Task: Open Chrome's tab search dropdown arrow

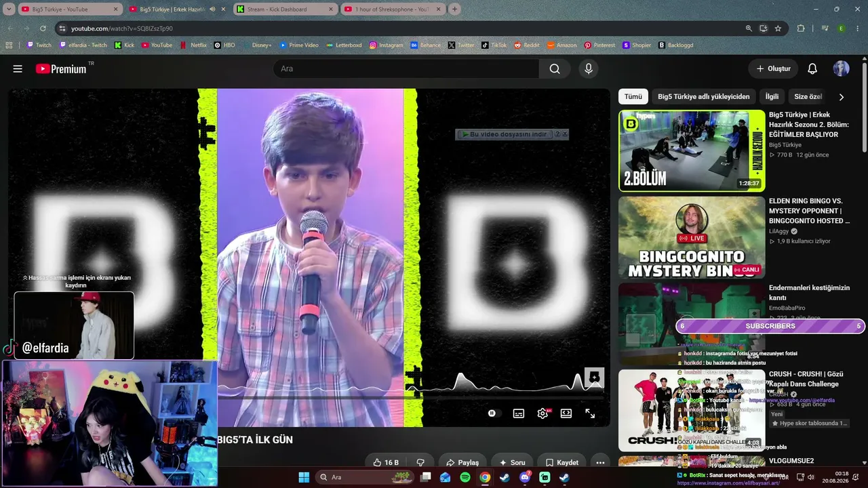Action: coord(9,9)
